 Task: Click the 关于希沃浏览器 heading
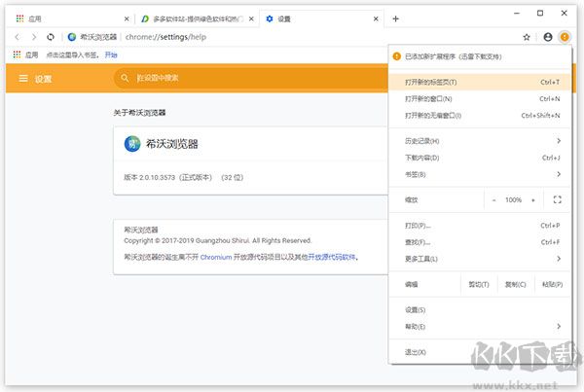coord(139,113)
